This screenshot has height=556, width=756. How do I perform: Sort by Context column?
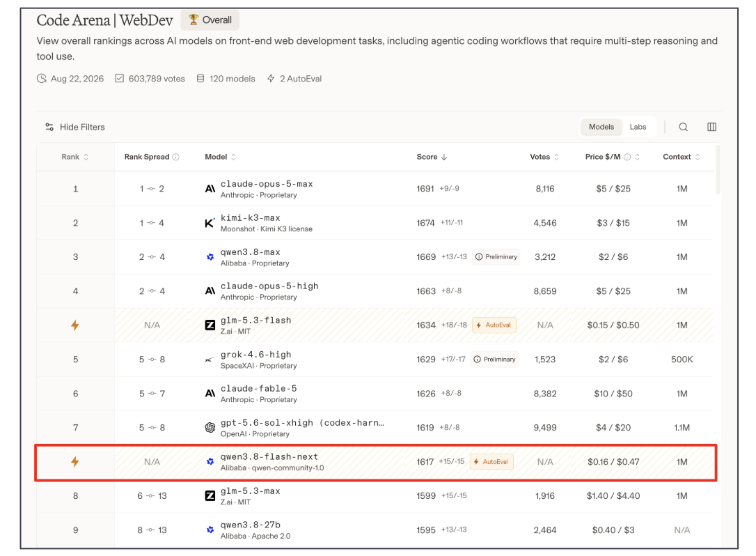point(682,157)
